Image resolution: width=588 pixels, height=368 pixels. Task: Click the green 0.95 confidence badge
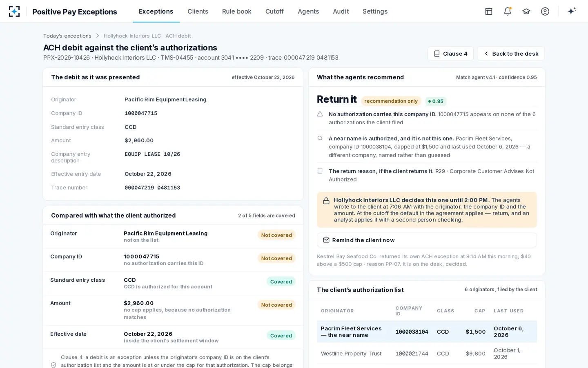(x=436, y=101)
